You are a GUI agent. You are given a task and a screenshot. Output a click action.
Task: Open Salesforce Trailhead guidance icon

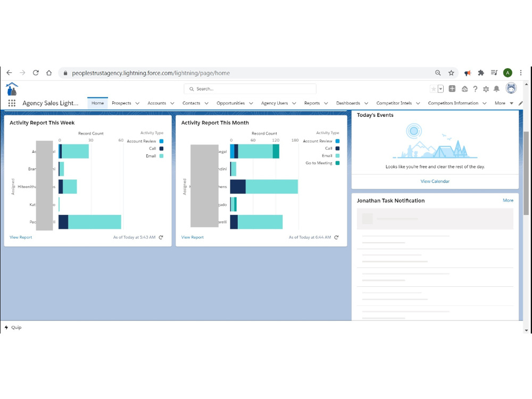pyautogui.click(x=464, y=89)
